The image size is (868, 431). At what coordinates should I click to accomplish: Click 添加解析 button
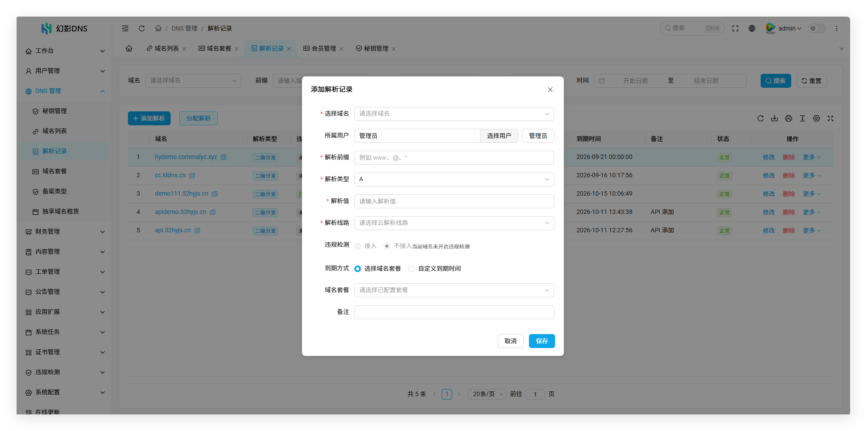coord(149,118)
